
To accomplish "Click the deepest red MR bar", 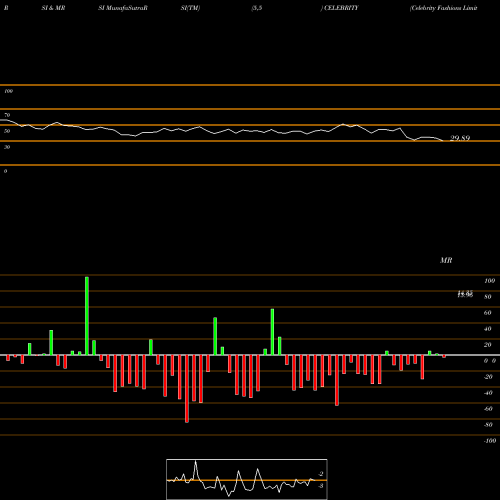I will click(x=187, y=389).
